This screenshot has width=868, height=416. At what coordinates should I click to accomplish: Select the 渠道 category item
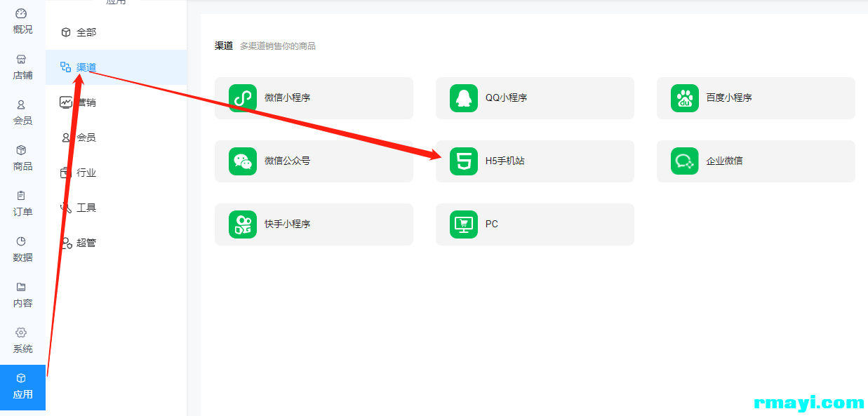[x=116, y=67]
